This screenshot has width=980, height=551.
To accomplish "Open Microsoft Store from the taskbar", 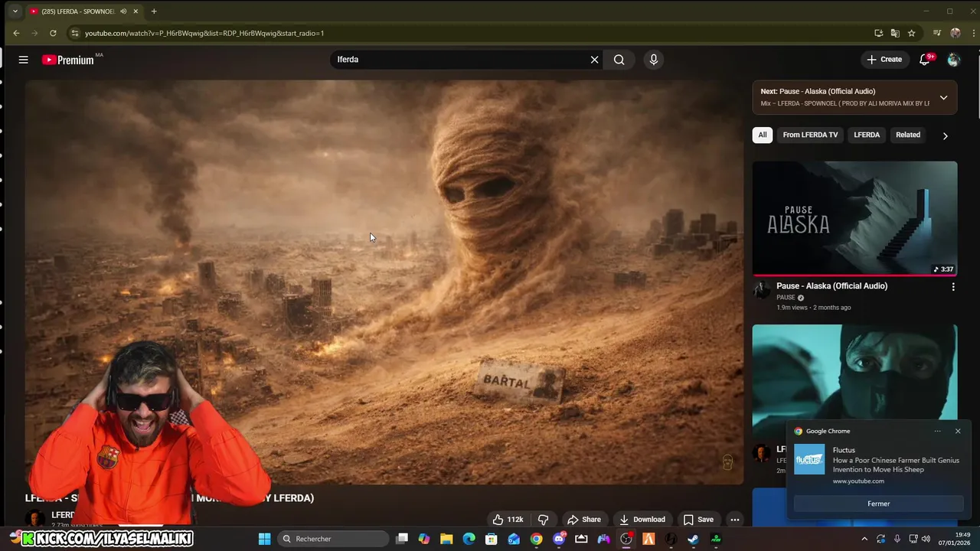I will coord(492,539).
